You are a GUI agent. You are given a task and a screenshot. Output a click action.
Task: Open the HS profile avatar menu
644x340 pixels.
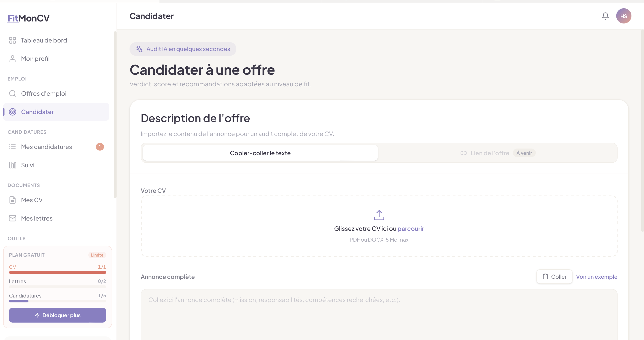coord(624,16)
